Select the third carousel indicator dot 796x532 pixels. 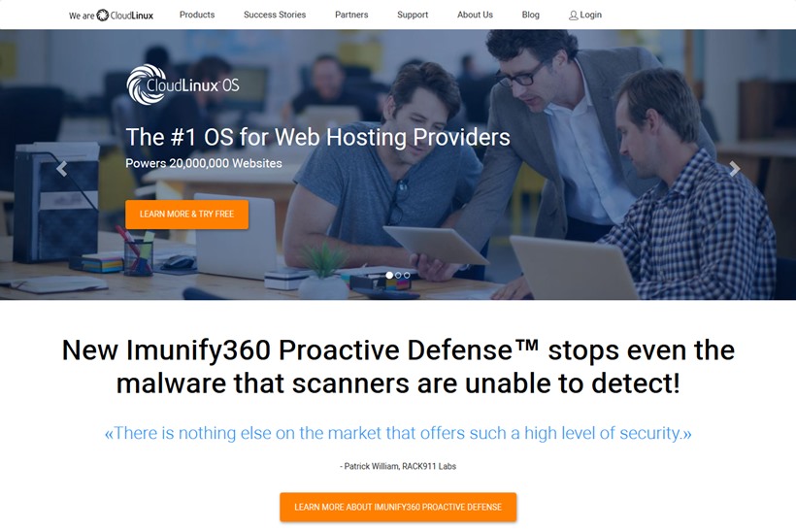coord(407,275)
